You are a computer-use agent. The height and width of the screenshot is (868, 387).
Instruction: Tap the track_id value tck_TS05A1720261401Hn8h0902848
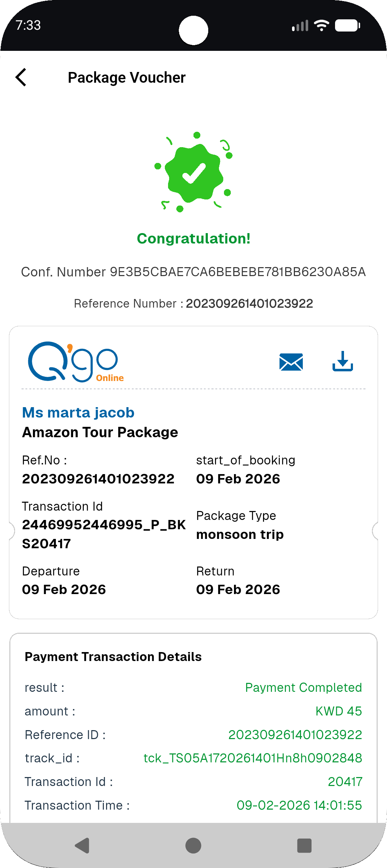point(253,758)
